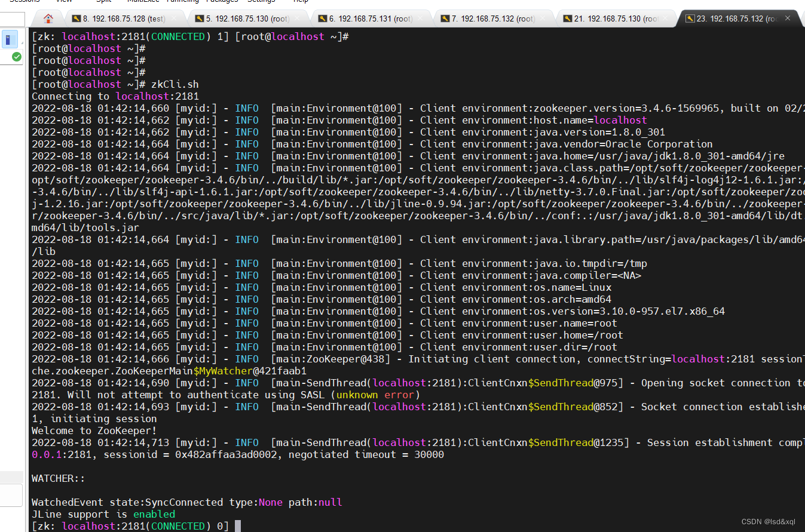
Task: Click the green checkmark icon in sidebar
Action: 17,57
